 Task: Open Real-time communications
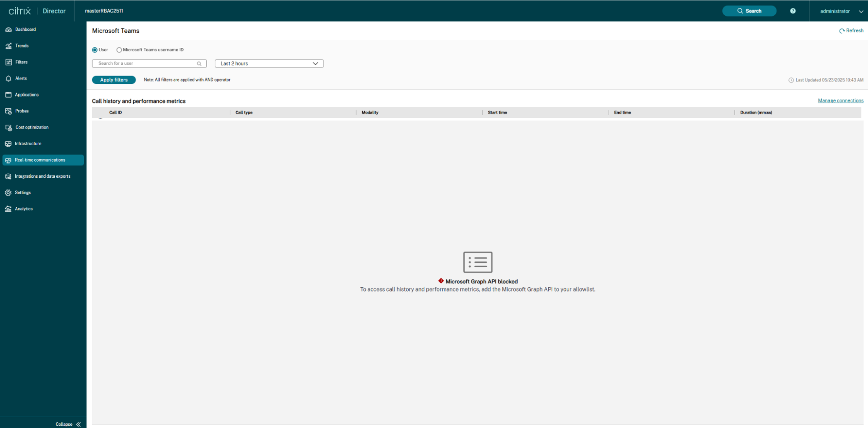coord(40,160)
